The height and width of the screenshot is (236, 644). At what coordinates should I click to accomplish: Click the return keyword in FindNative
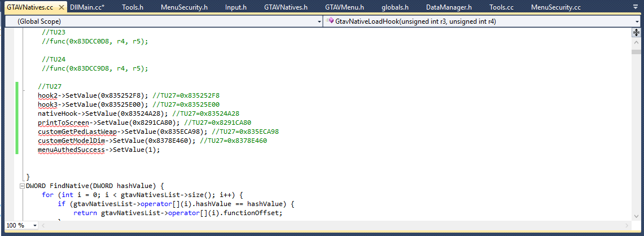pos(85,213)
